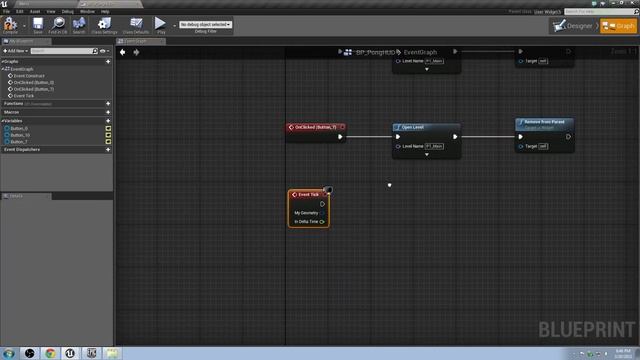Select the Event Tick node header
Viewport: 640px width, 360px height.
(x=308, y=195)
